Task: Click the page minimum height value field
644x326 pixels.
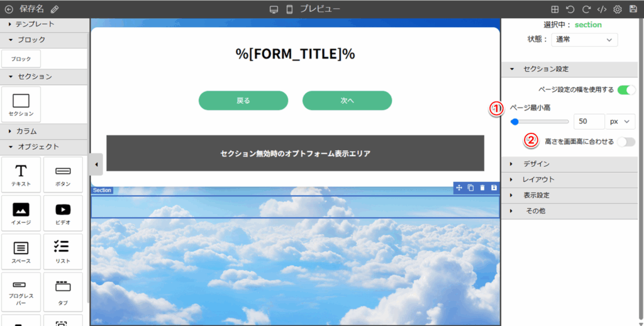Action: [589, 121]
